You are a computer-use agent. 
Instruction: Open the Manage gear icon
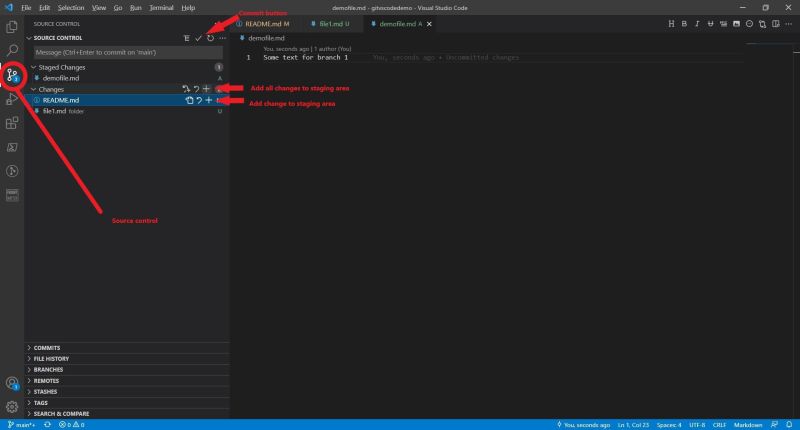click(x=12, y=407)
